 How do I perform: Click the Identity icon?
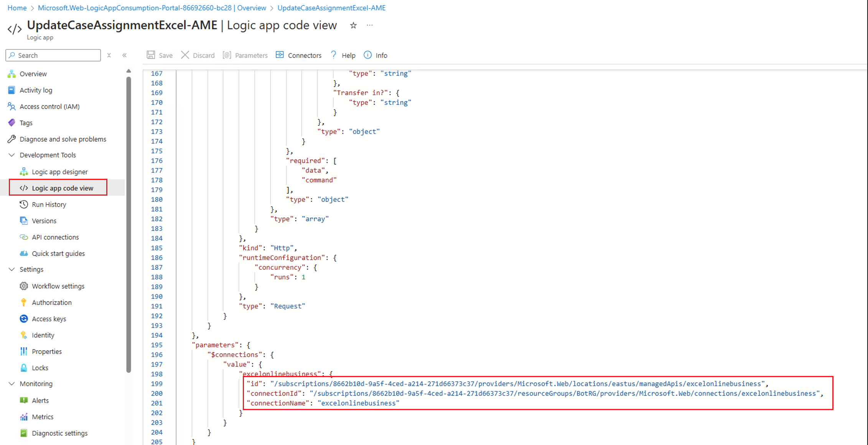(x=24, y=335)
